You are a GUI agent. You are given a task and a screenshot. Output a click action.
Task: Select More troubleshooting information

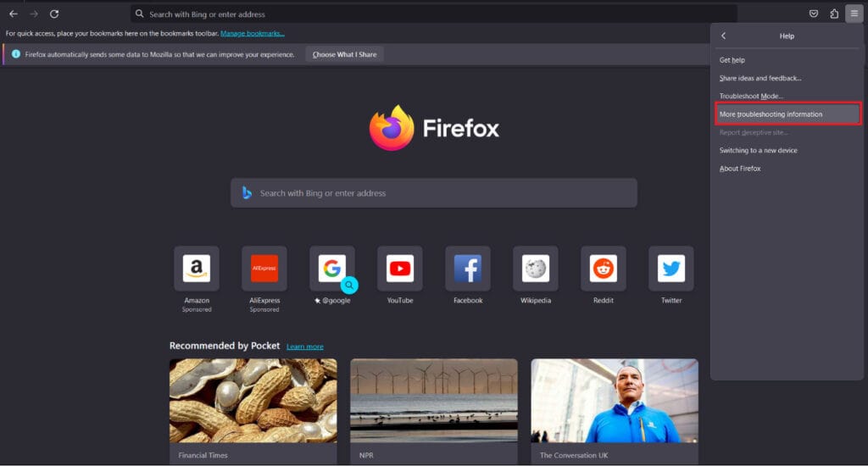coord(771,114)
